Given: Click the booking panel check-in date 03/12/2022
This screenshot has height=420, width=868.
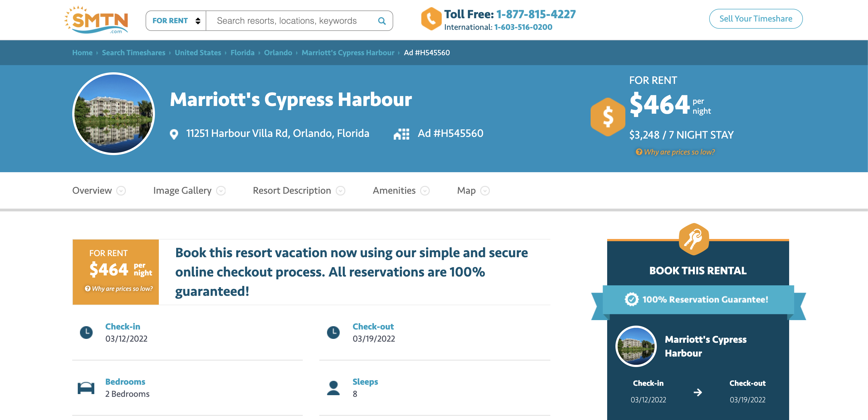Looking at the screenshot, I should coord(648,400).
